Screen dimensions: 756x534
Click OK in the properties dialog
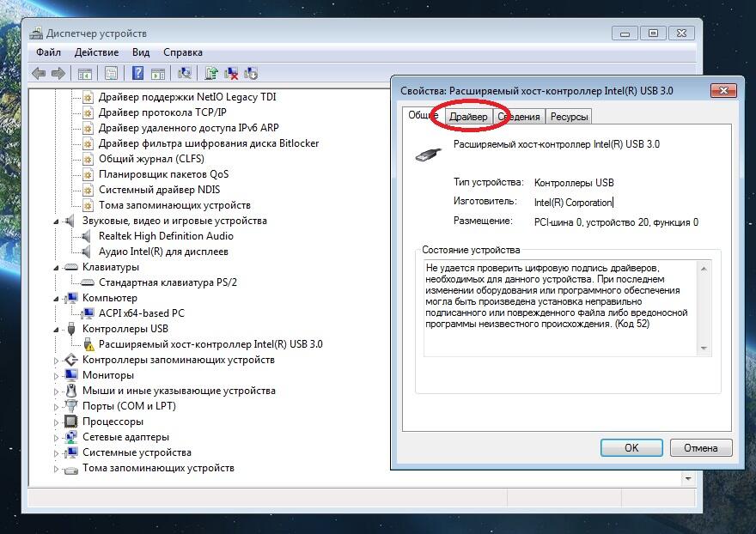click(631, 448)
